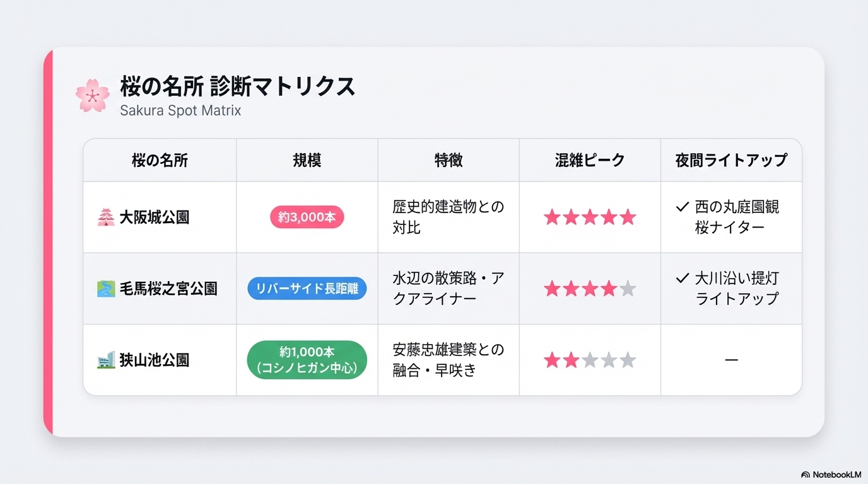Click the 桜の名所 column header
Screen dimensions: 868x484
(160, 160)
